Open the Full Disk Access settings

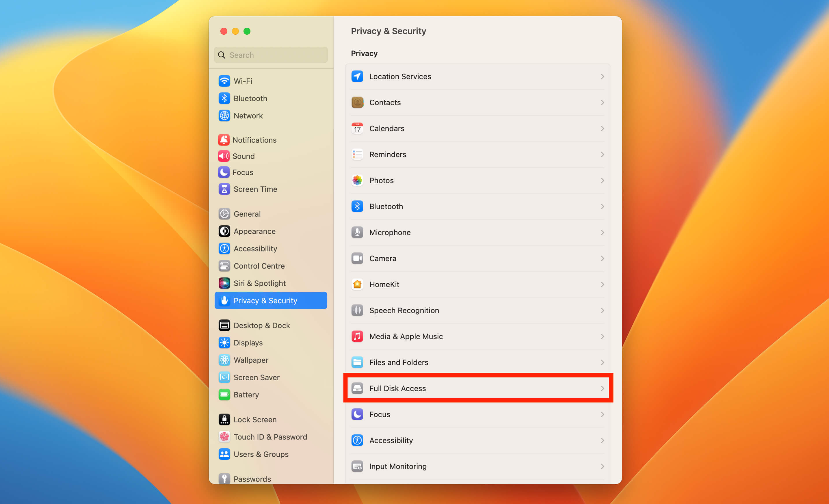pyautogui.click(x=478, y=388)
